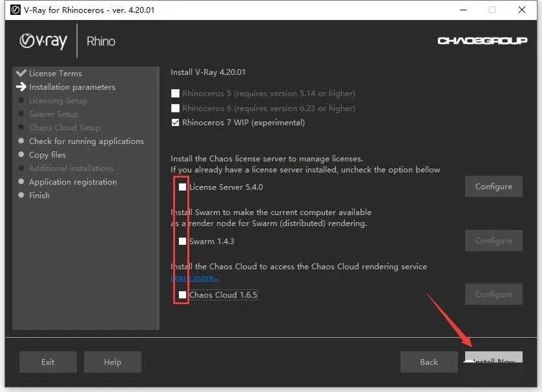Viewport: 542px width, 392px height.
Task: Select Licensing Setup step
Action: tap(58, 101)
